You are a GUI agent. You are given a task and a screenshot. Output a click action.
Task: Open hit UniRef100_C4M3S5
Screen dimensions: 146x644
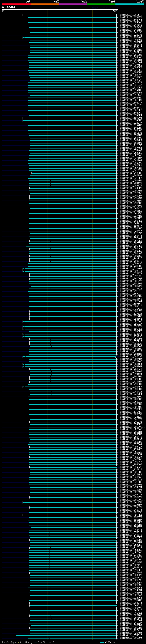tap(131, 25)
